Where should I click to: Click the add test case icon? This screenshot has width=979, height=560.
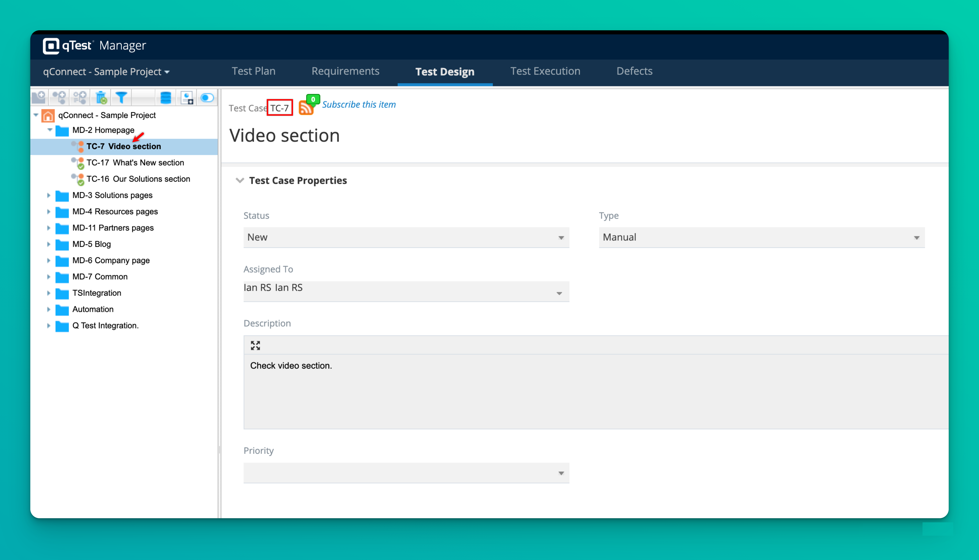point(60,97)
